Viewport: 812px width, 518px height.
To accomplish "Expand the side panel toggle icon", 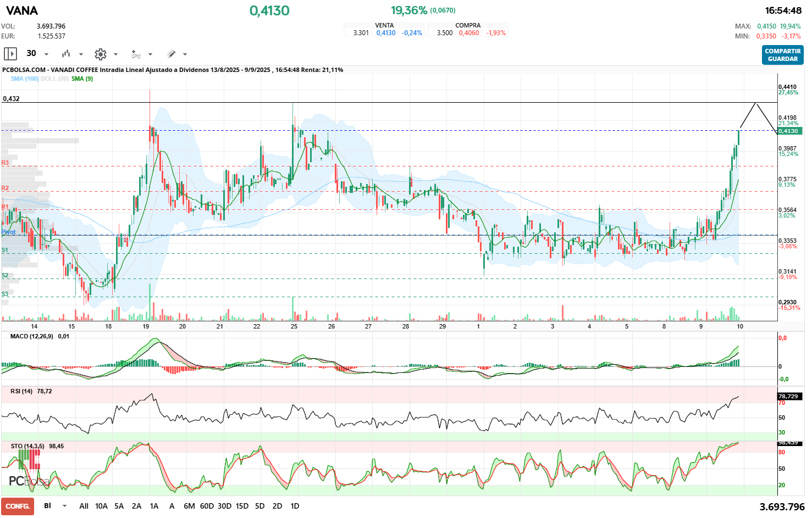I will click(x=10, y=54).
